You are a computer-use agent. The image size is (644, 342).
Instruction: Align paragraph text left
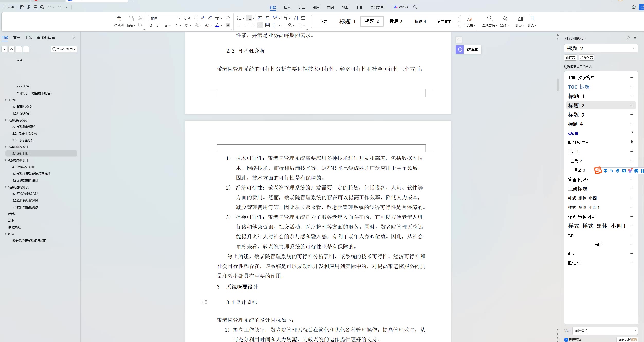(238, 25)
